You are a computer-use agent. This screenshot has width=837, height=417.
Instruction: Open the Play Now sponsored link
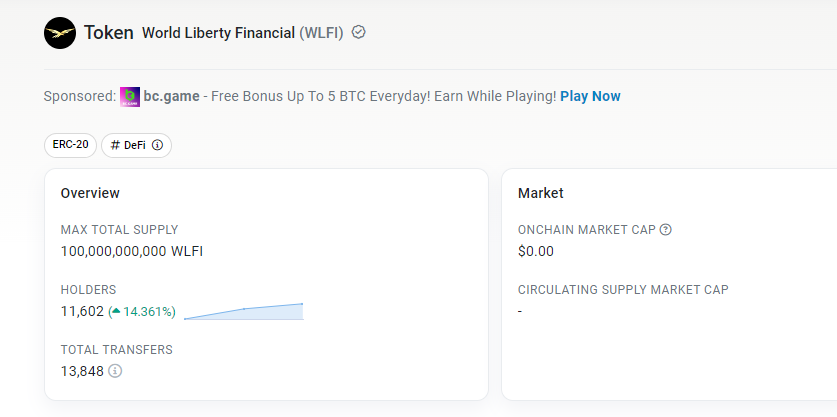coord(590,96)
